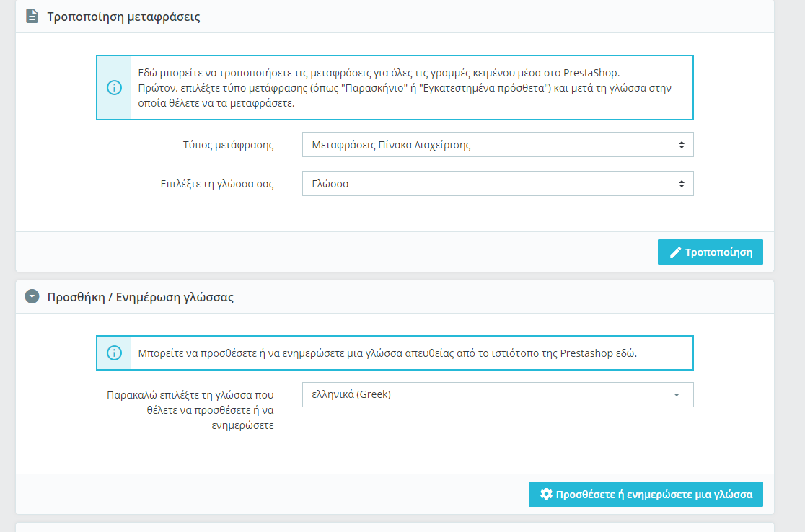The height and width of the screenshot is (532, 805).
Task: Click the up-down arrows on the Μεταφράσεις Πίνακα Διαχείρισης select
Action: 681,145
